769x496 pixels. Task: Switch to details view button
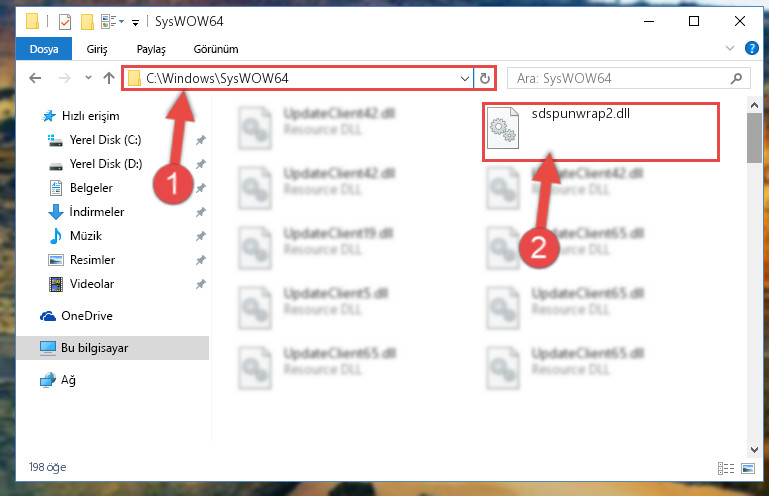[726, 468]
